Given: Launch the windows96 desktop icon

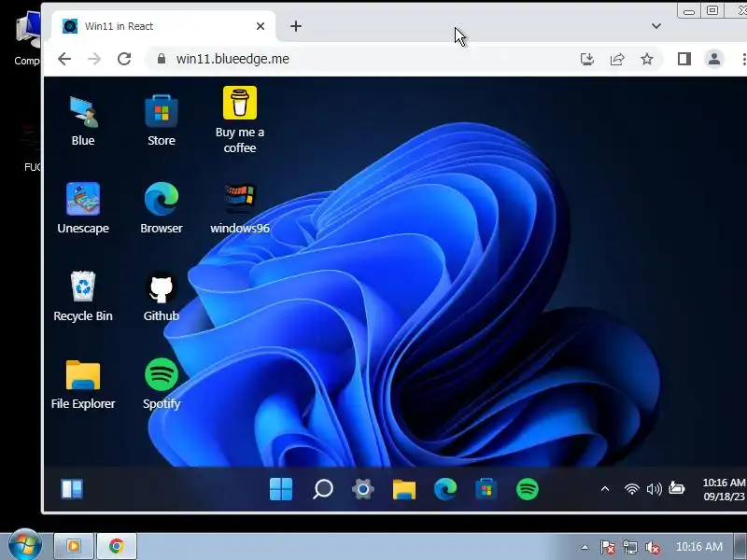Looking at the screenshot, I should pos(240,208).
